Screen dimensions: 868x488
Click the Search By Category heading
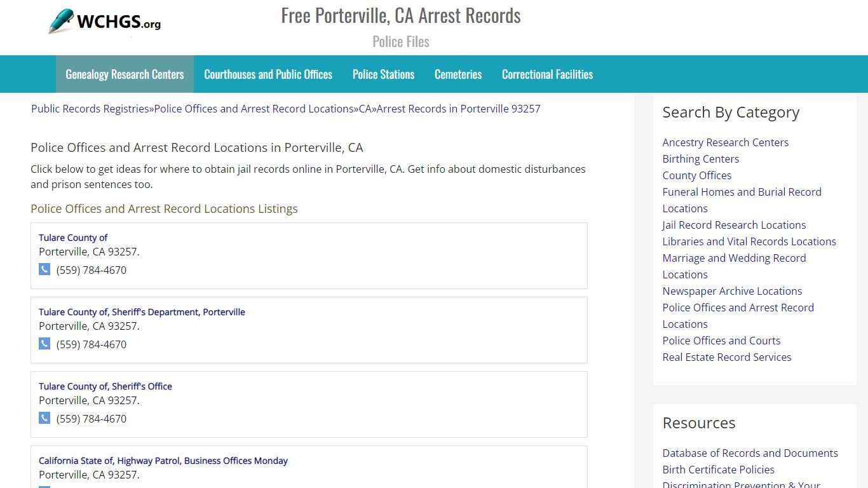pyautogui.click(x=731, y=112)
